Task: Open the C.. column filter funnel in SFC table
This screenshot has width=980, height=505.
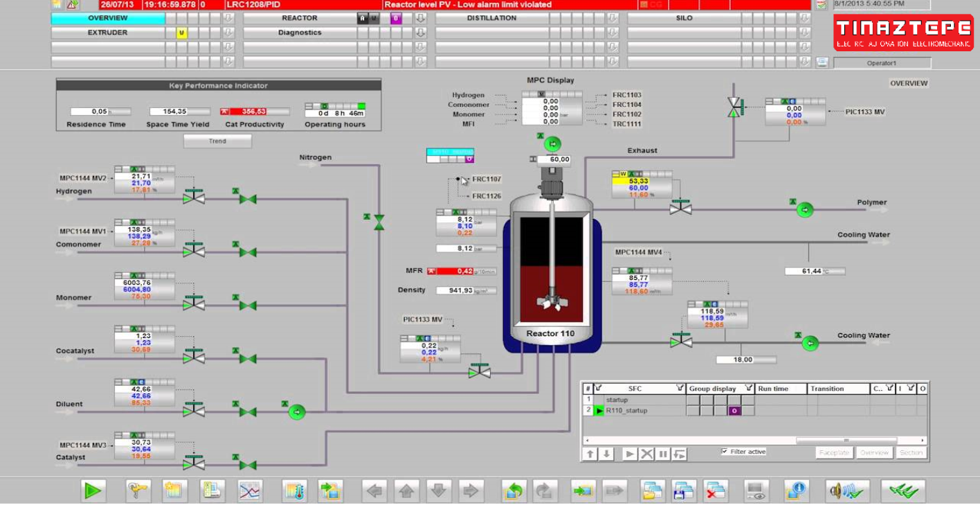Action: [x=890, y=389]
